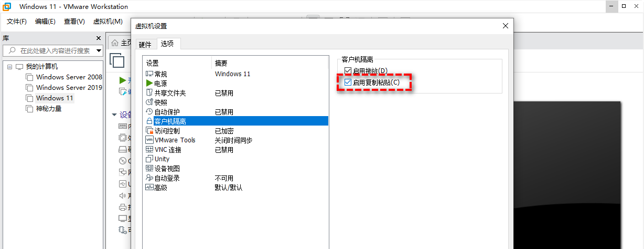This screenshot has width=644, height=249.
Task: Switch to the 主页 home tab
Action: point(121,43)
